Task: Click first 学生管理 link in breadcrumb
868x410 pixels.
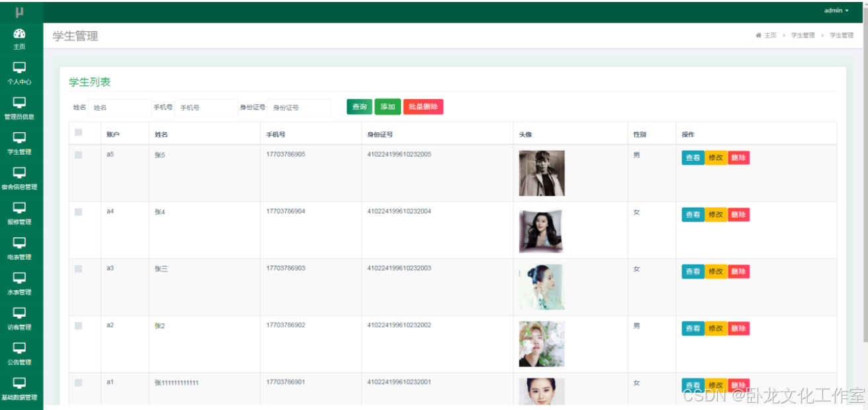Action: 803,36
